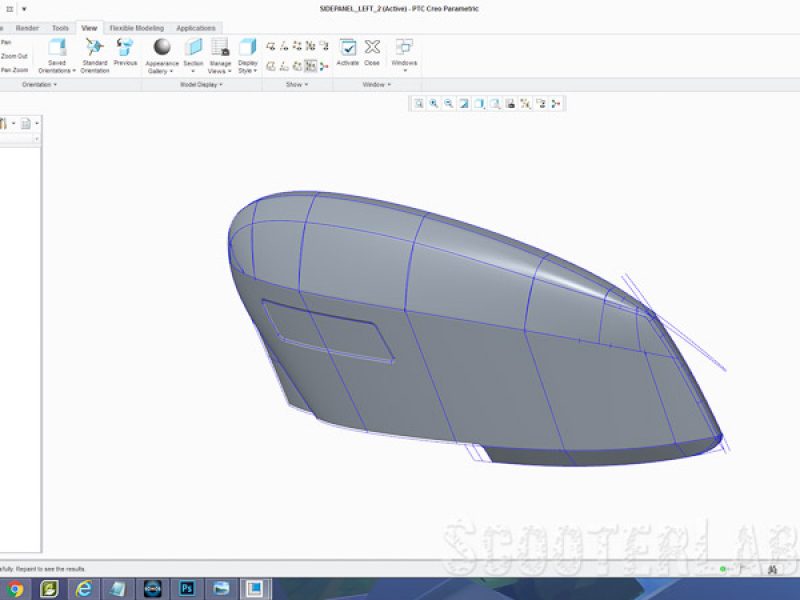Launch Photoshop from the taskbar
This screenshot has height=600, width=800.
point(187,589)
